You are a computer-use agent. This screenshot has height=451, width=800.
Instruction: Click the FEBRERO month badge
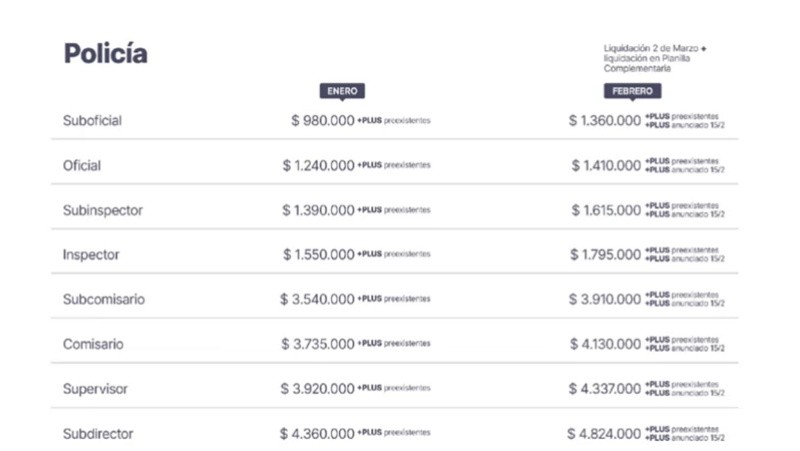[x=632, y=91]
